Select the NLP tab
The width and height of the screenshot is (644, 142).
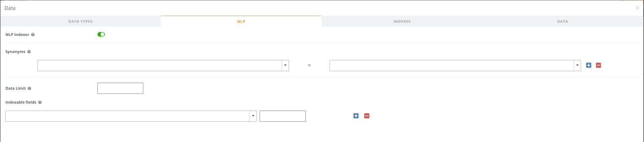[x=241, y=21]
